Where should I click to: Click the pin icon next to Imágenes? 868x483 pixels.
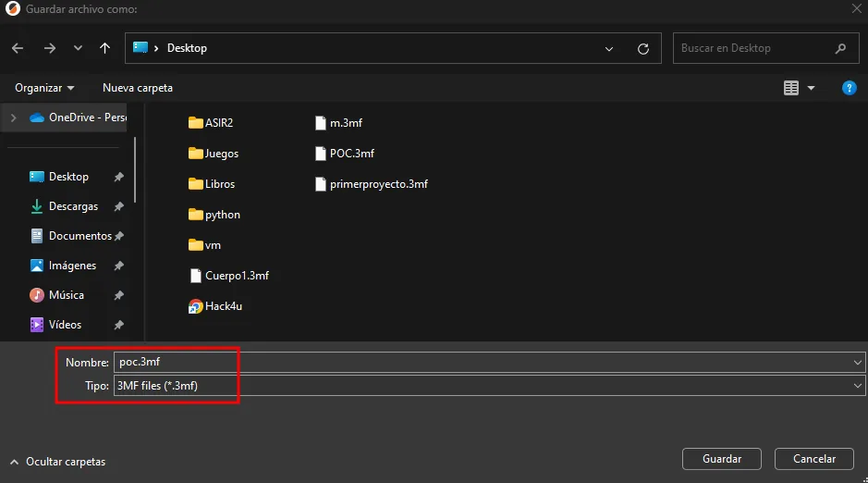pyautogui.click(x=118, y=266)
